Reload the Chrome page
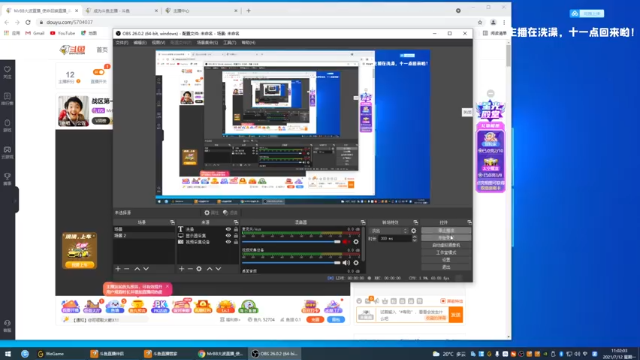 [x=28, y=22]
